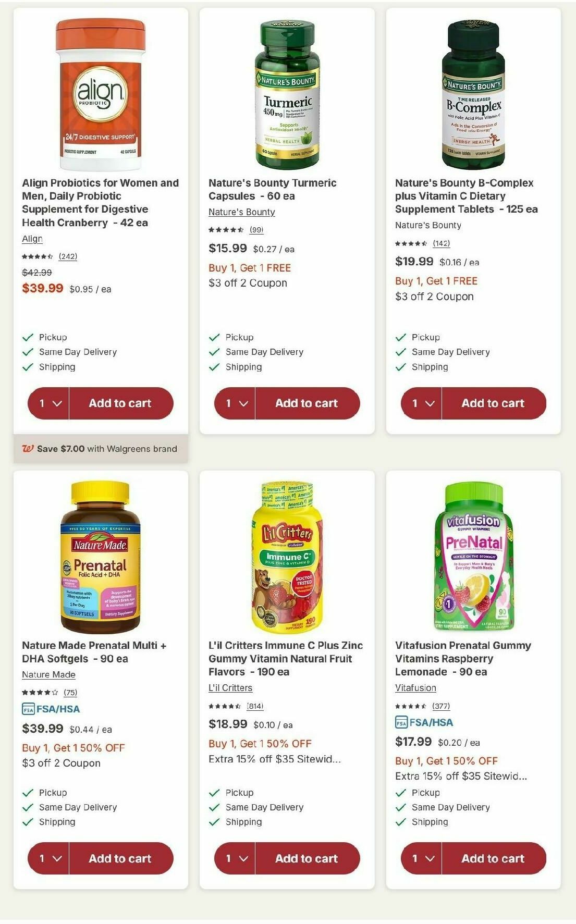Open the Align brand link
Screen dimensions: 576x924
coord(32,238)
